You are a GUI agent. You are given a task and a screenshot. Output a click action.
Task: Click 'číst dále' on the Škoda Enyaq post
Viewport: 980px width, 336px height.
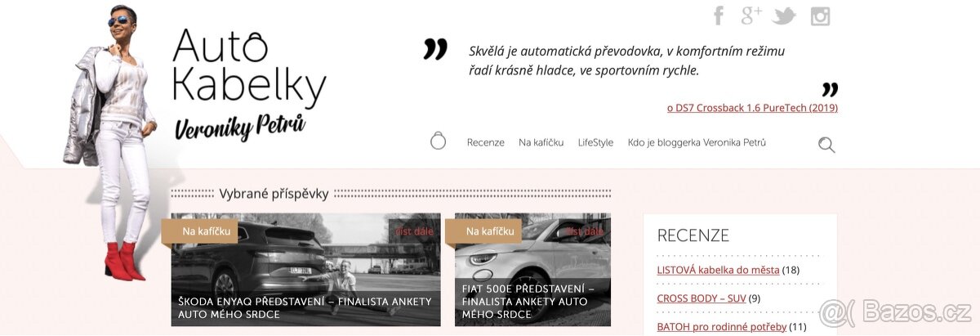pos(414,231)
